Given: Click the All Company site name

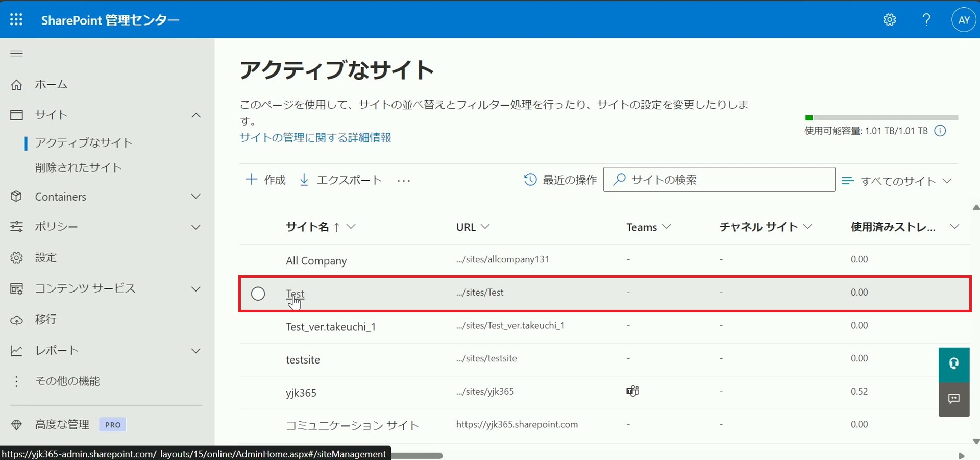Looking at the screenshot, I should coord(316,261).
